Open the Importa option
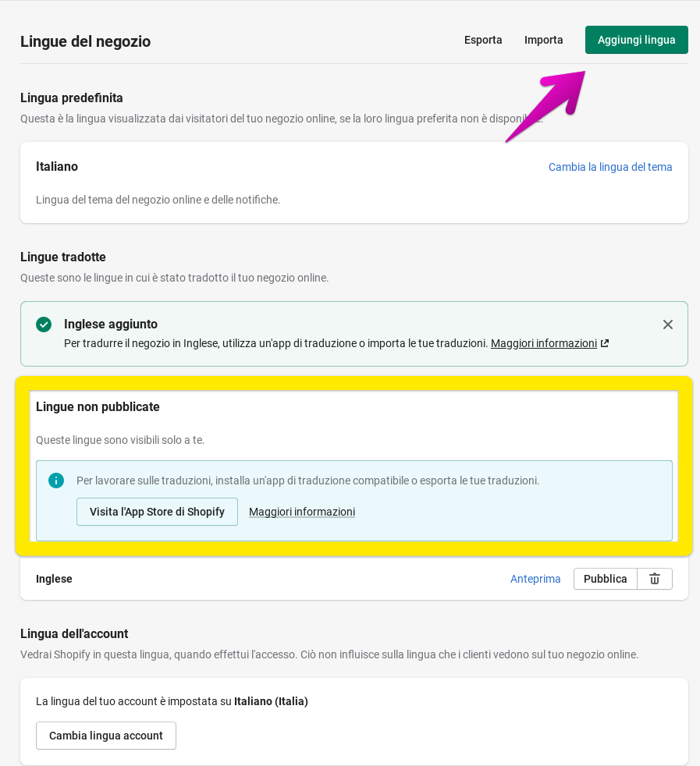 (544, 40)
